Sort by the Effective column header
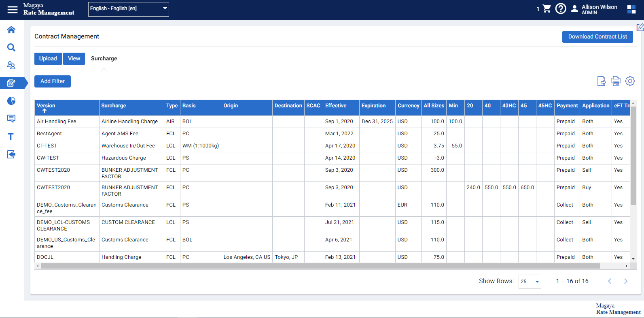644x318 pixels. 341,108
